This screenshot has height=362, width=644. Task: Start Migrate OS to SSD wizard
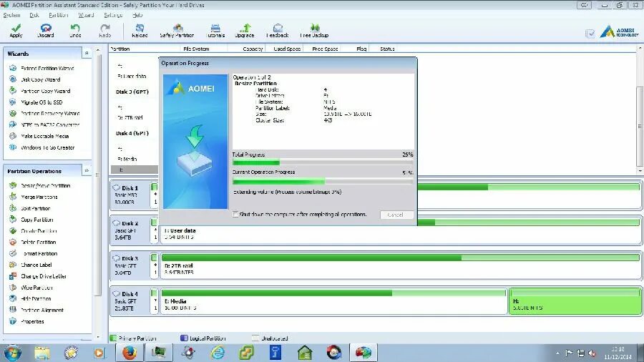[42, 102]
